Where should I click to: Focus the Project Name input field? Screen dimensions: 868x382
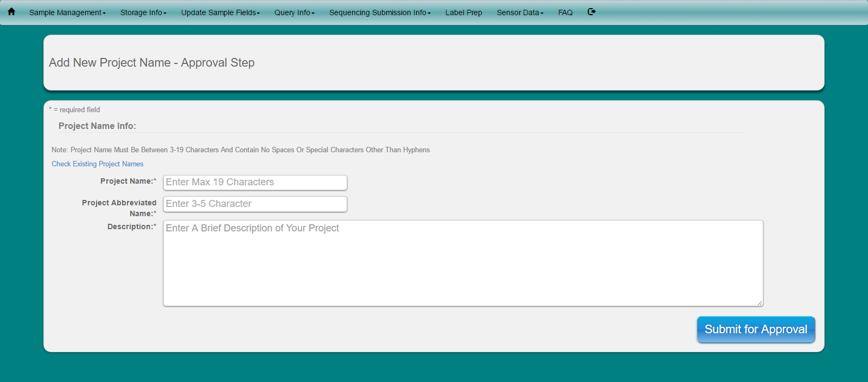pos(255,183)
